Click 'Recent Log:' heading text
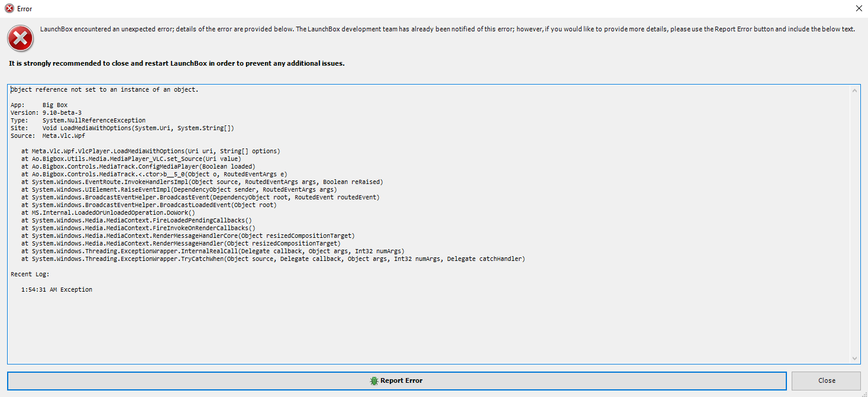Image resolution: width=868 pixels, height=397 pixels. pyautogui.click(x=30, y=275)
